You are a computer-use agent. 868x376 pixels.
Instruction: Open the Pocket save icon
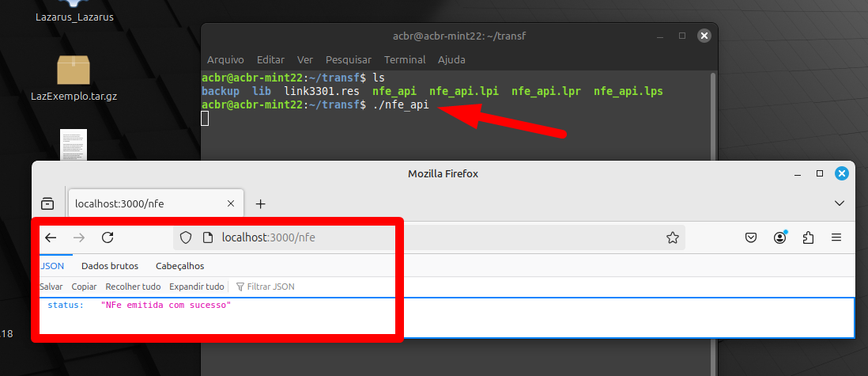pyautogui.click(x=751, y=238)
